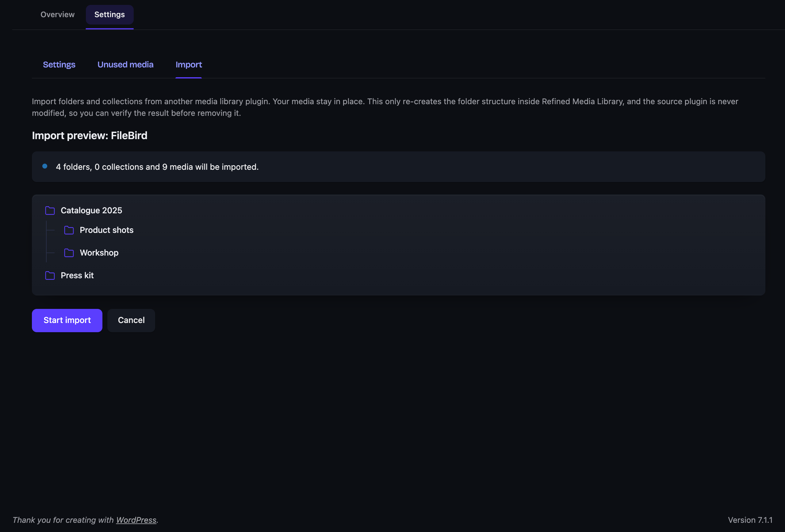Cancel the import preview
Image resolution: width=785 pixels, height=532 pixels.
pyautogui.click(x=131, y=320)
